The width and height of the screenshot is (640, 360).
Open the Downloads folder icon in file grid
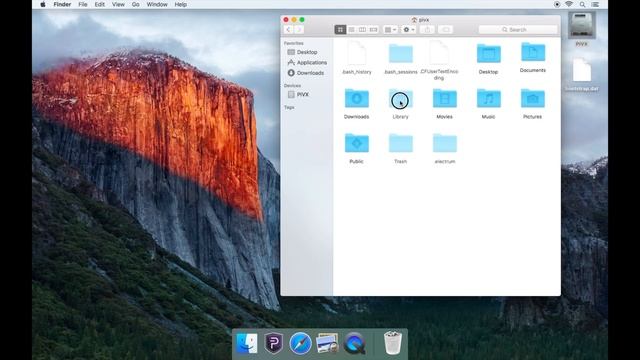click(x=356, y=98)
